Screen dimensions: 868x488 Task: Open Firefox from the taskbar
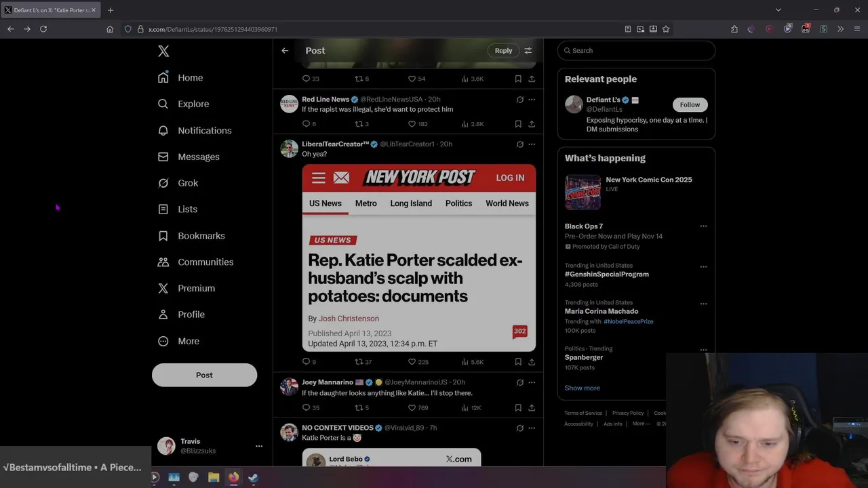click(x=233, y=477)
